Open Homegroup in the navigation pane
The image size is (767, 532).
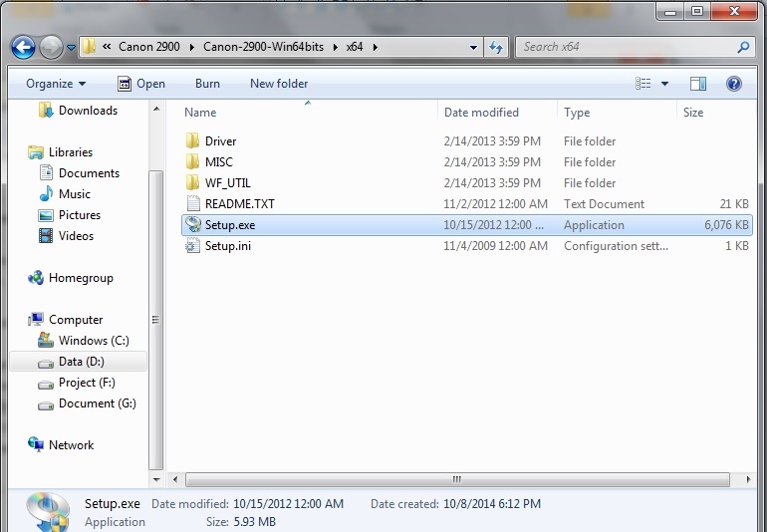point(80,278)
